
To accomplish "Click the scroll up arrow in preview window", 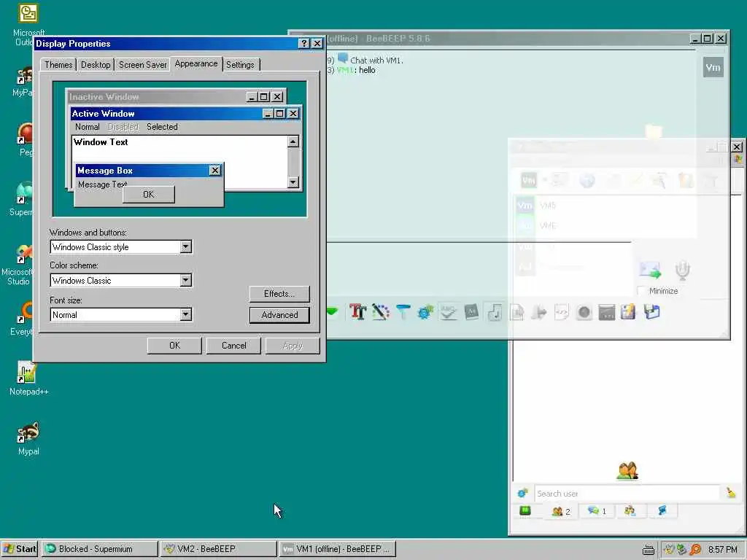I will coord(293,141).
